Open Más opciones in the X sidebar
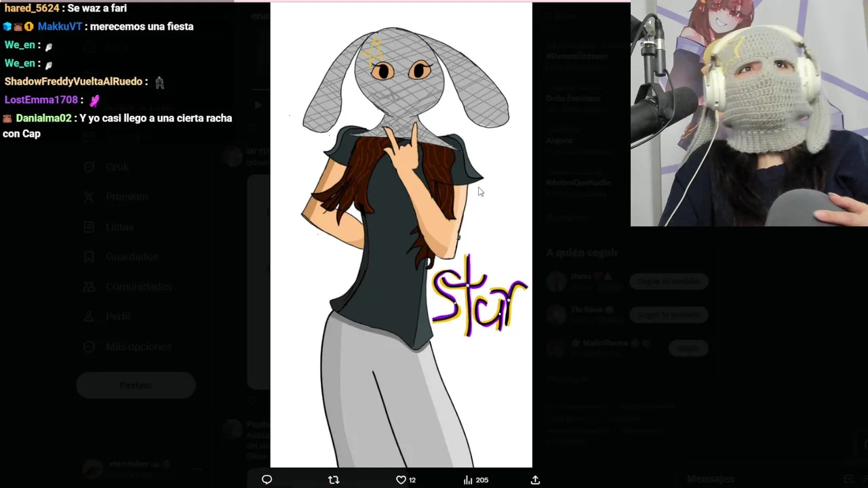The width and height of the screenshot is (868, 488). pos(127,346)
